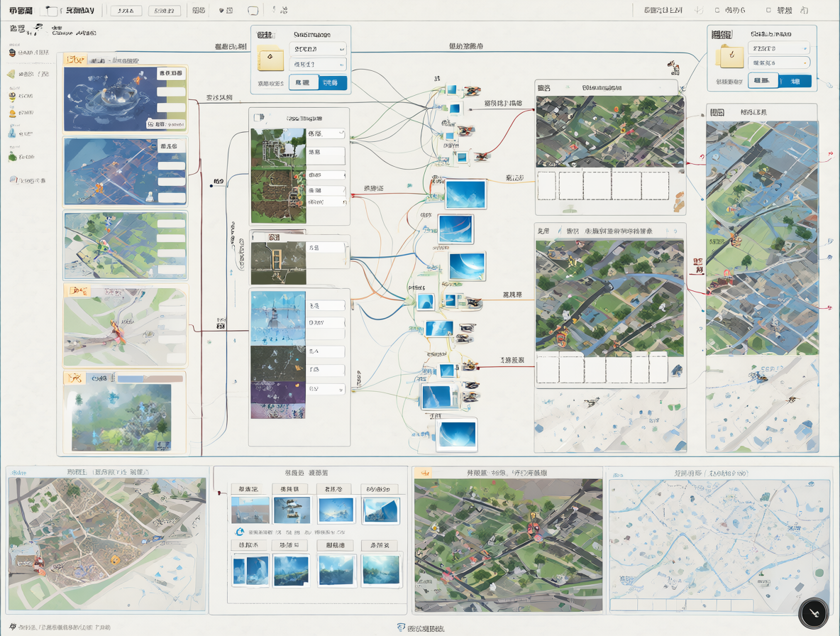Click the first thumbnail in the bottom gallery panel
Viewport: 840px width, 636px height.
(x=250, y=510)
